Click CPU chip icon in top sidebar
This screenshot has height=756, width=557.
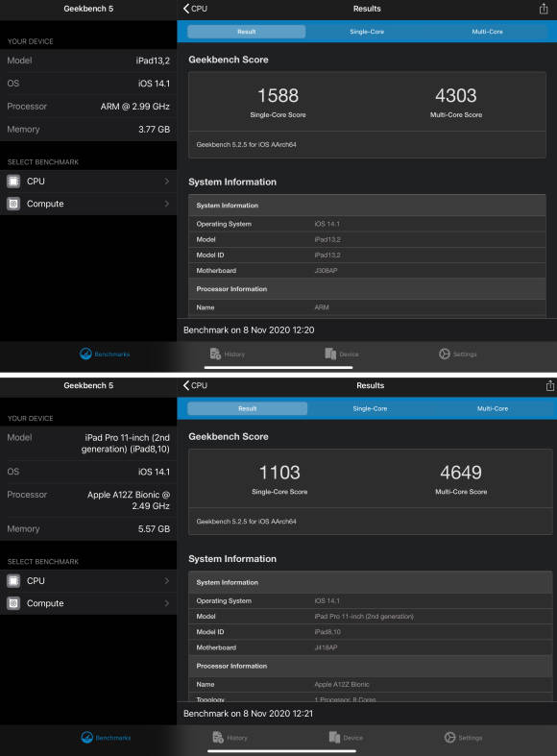(13, 182)
